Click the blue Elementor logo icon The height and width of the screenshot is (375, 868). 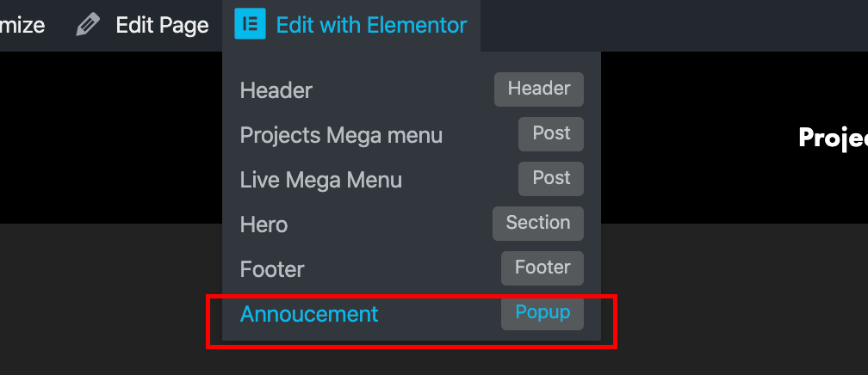250,24
